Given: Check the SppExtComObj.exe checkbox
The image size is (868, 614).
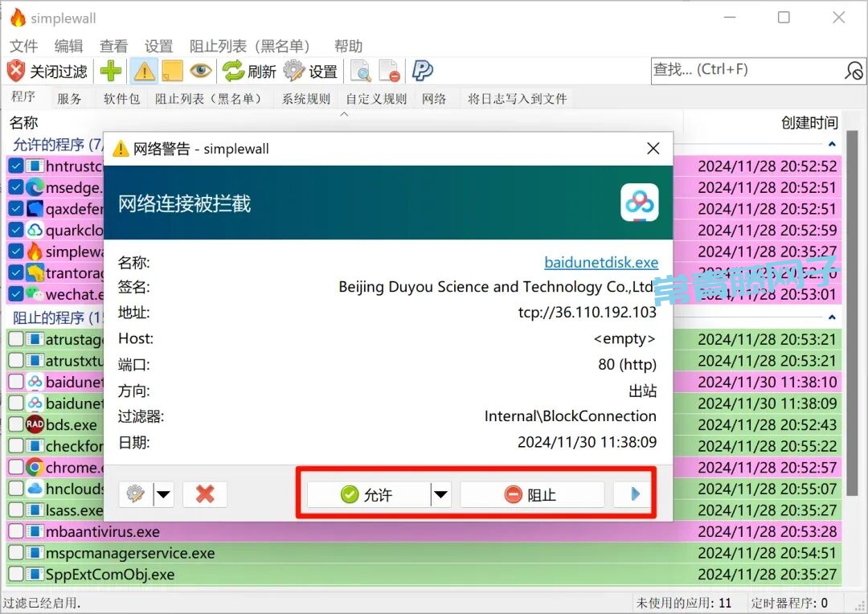Looking at the screenshot, I should 16,575.
